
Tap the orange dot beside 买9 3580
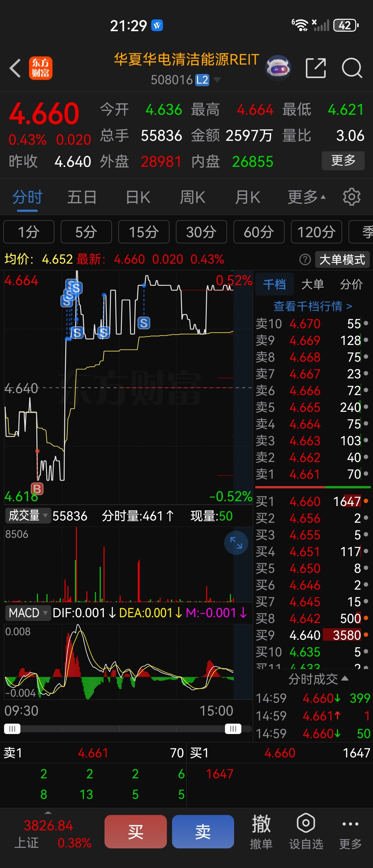(366, 635)
